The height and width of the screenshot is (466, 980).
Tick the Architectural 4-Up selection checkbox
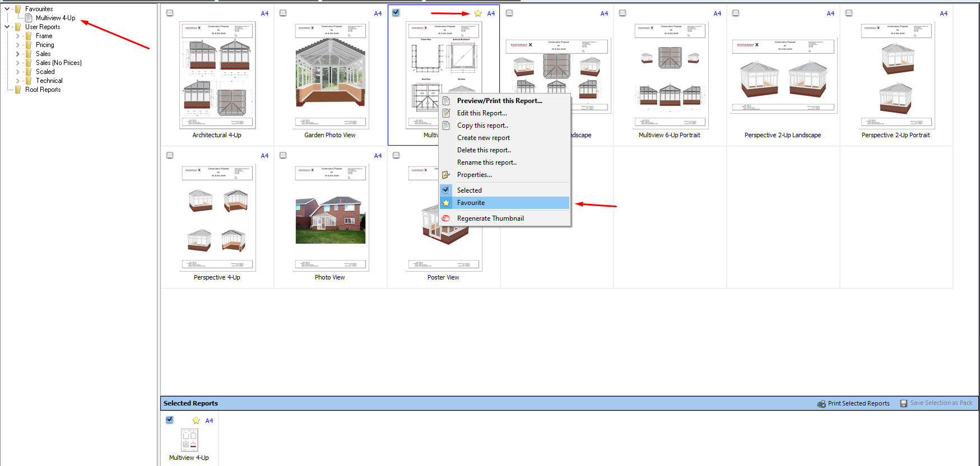170,13
